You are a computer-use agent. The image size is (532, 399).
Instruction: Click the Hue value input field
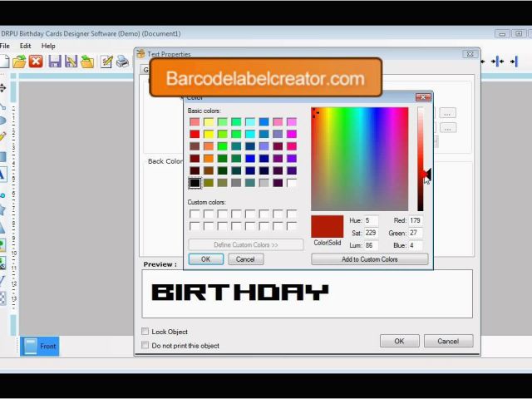pyautogui.click(x=370, y=221)
